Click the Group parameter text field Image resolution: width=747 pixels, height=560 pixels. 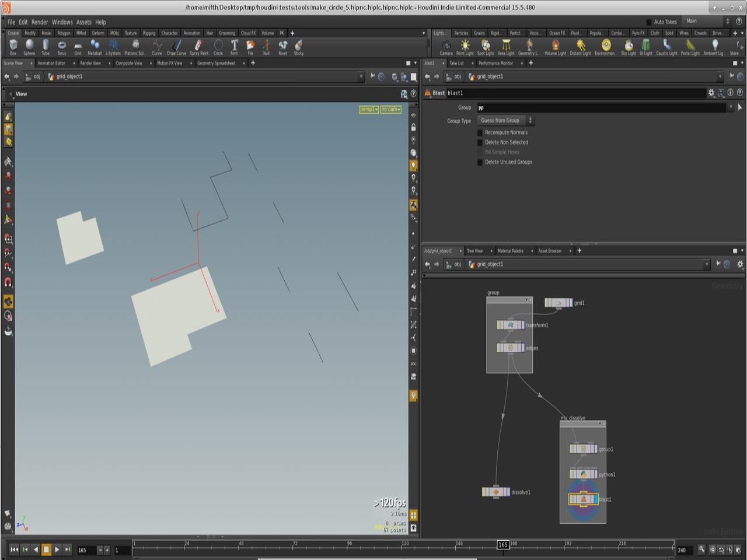[x=601, y=107]
